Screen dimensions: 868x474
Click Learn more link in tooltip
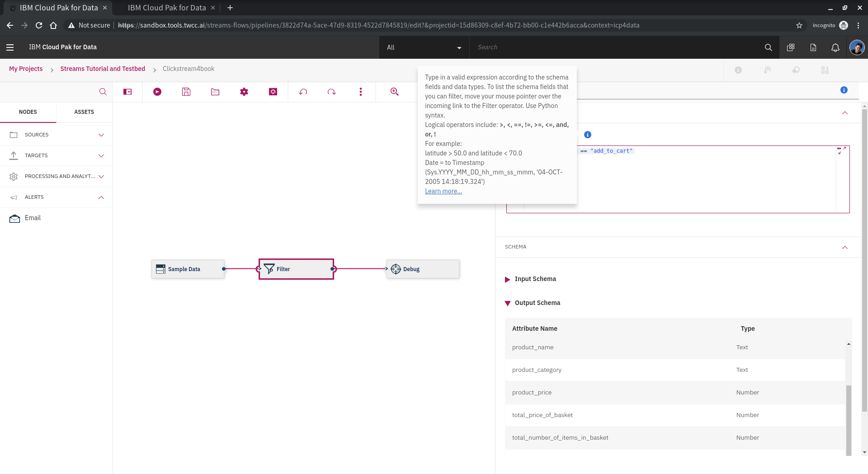point(443,191)
